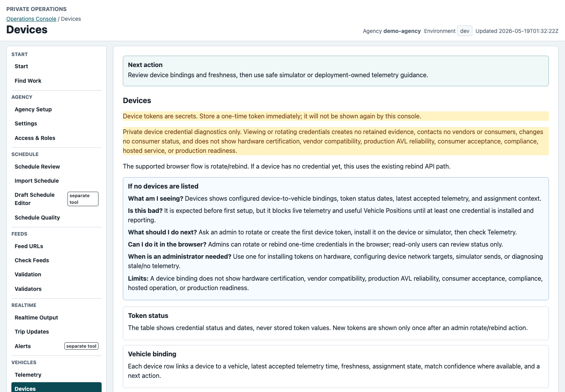Navigate to Validation page

56,274
